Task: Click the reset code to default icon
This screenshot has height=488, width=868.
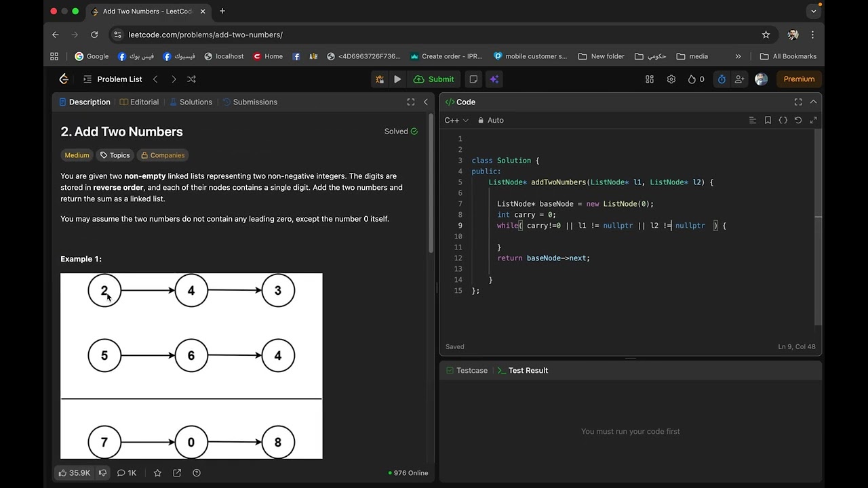Action: tap(798, 120)
